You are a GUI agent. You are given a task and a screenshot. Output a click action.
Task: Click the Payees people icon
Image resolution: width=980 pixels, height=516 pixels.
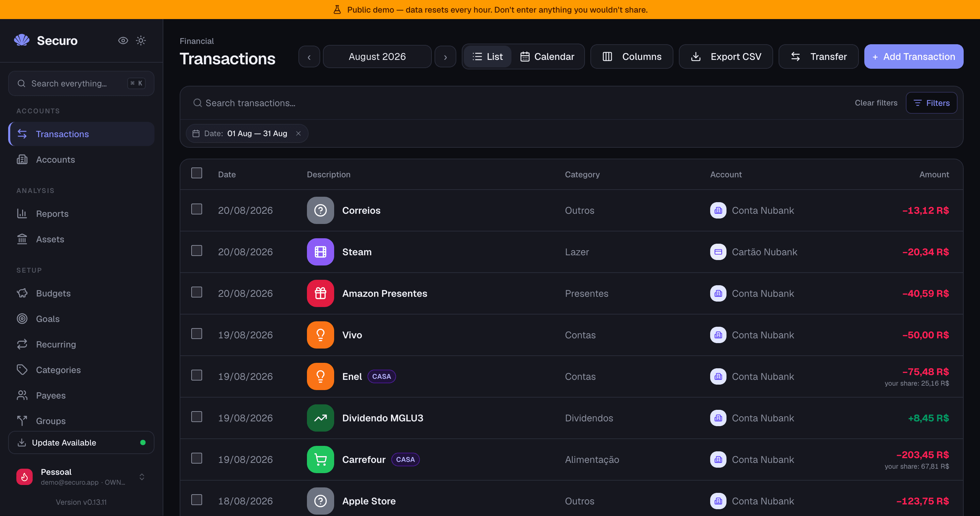click(x=22, y=395)
